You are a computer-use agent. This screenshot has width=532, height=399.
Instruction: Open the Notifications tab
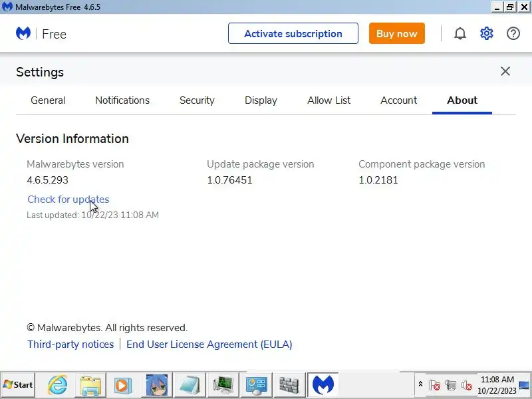pyautogui.click(x=122, y=100)
